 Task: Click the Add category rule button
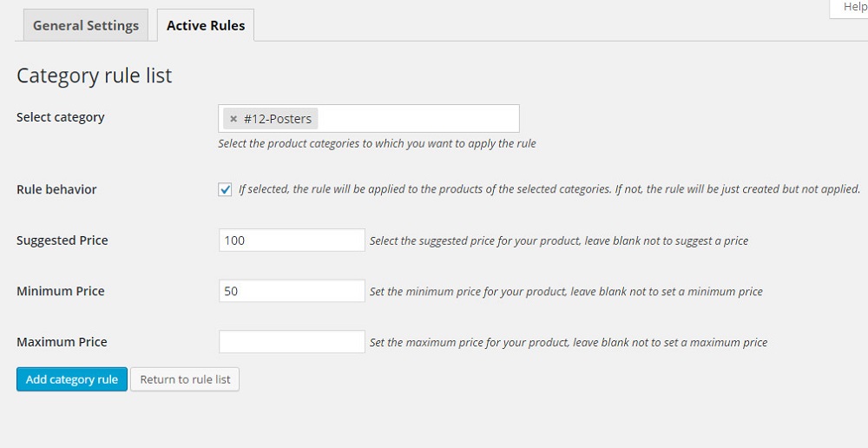(72, 379)
